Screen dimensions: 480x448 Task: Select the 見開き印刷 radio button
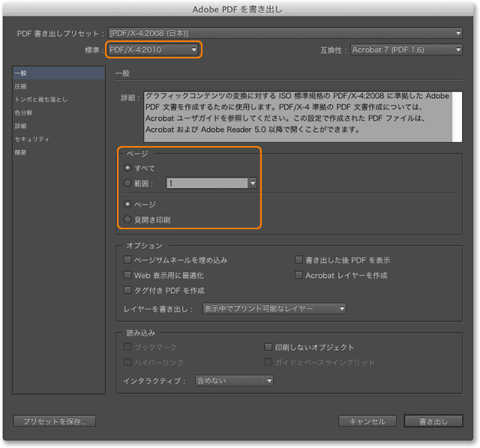[127, 219]
